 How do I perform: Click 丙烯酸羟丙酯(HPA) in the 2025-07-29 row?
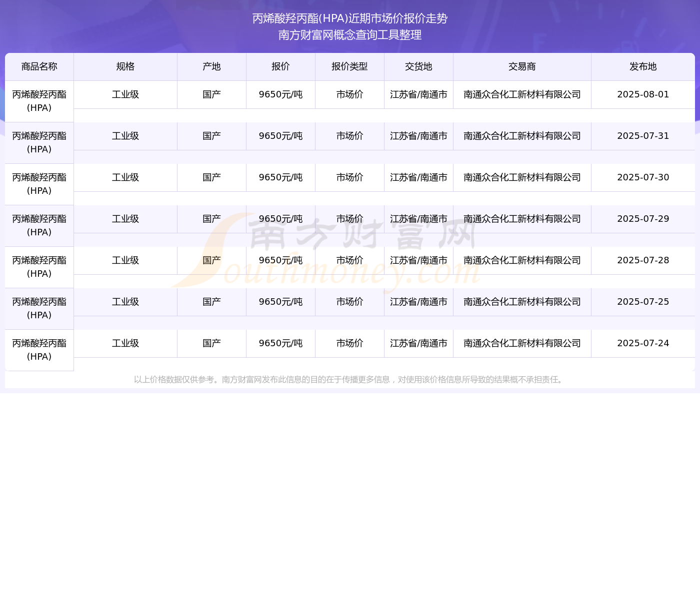[39, 226]
